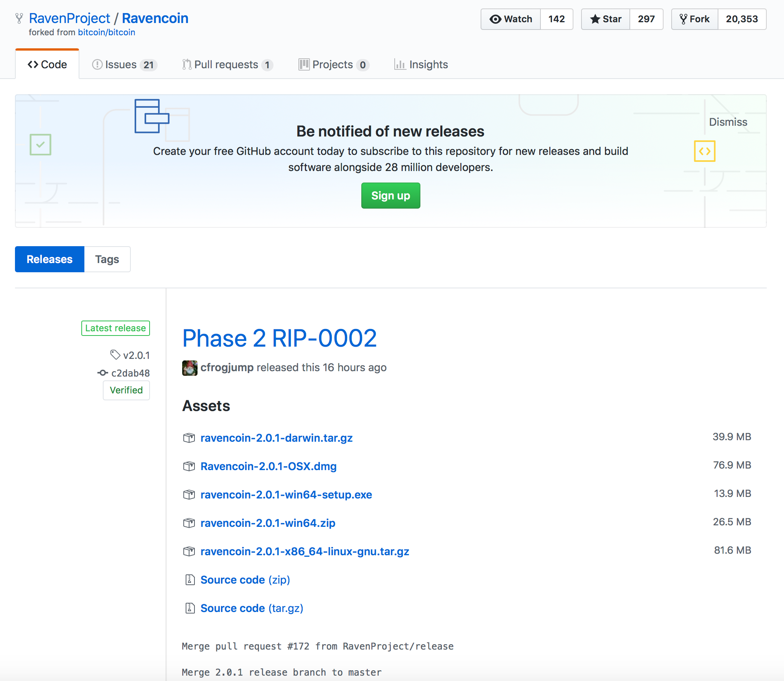Open commit c2dab48
This screenshot has width=784, height=681.
[130, 373]
